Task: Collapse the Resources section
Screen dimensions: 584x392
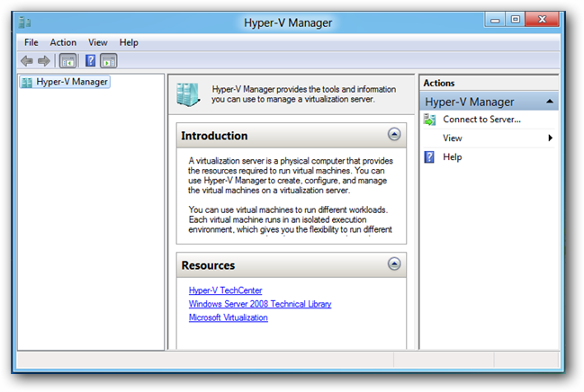Action: (394, 264)
